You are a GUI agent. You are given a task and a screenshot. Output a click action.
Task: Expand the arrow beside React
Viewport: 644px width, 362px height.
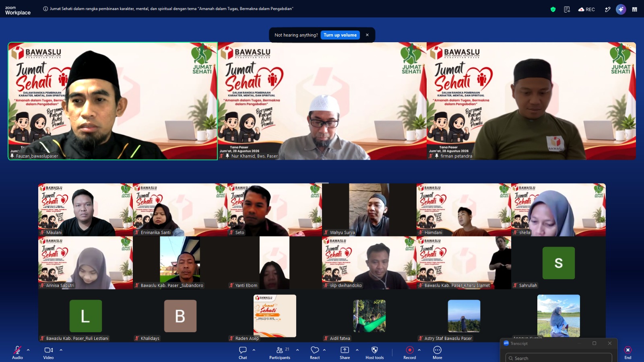pos(324,350)
